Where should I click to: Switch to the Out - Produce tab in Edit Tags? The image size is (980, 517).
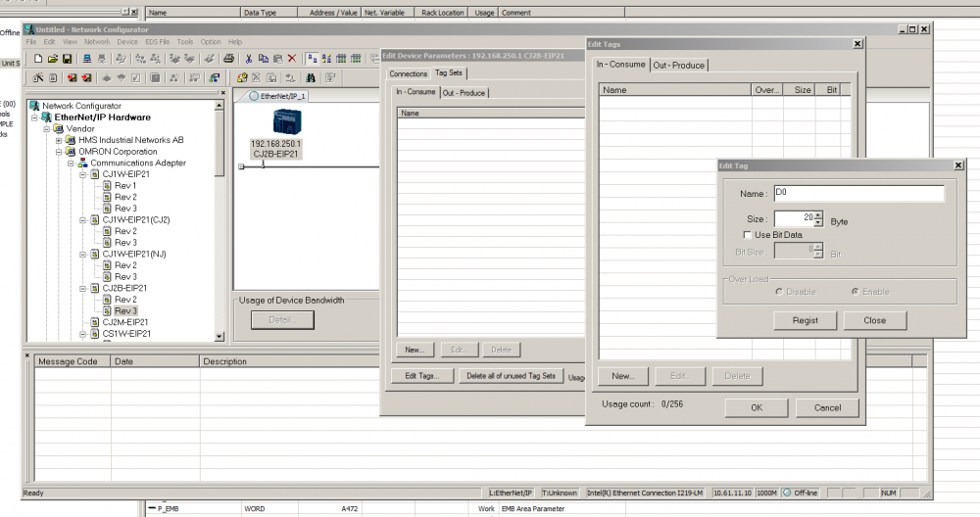coord(679,65)
